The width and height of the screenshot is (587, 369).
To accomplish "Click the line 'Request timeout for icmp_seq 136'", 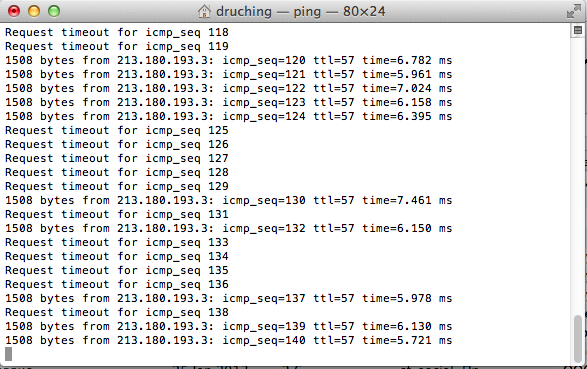I will [117, 284].
